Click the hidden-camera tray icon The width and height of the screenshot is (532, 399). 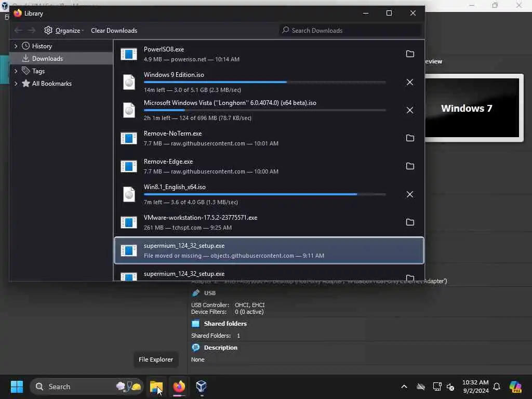tap(421, 387)
